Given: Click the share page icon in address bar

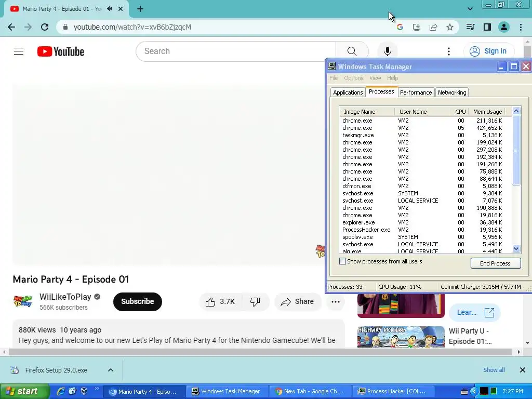Looking at the screenshot, I should tap(433, 27).
